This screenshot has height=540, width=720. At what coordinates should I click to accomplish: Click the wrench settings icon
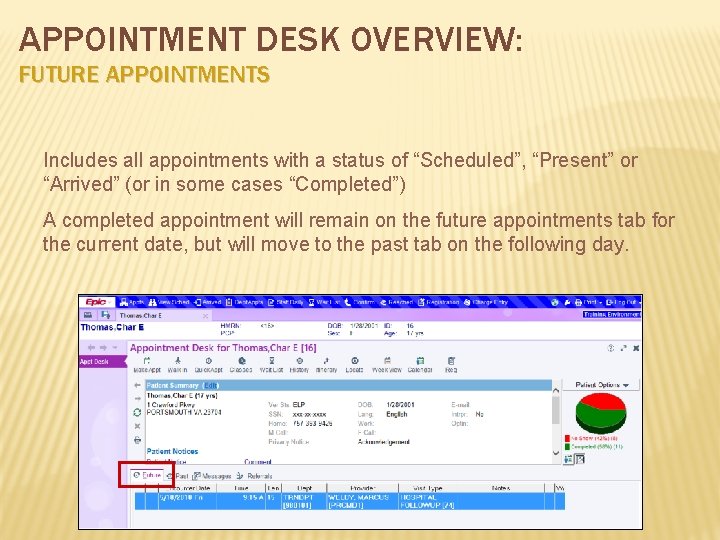(x=567, y=303)
